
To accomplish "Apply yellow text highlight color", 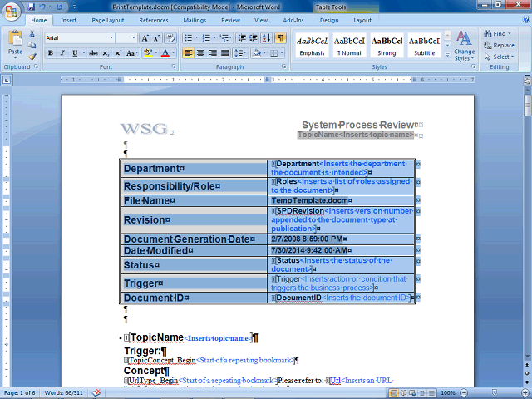I will click(x=148, y=53).
